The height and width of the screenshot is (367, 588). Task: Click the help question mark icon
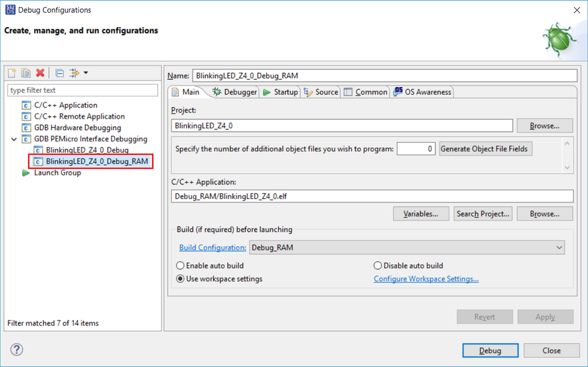(16, 350)
